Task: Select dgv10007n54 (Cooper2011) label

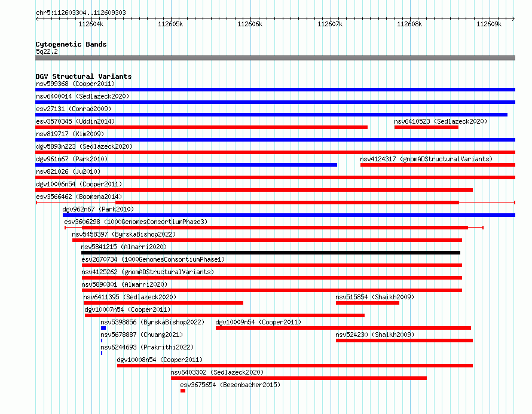Action: 127,309
